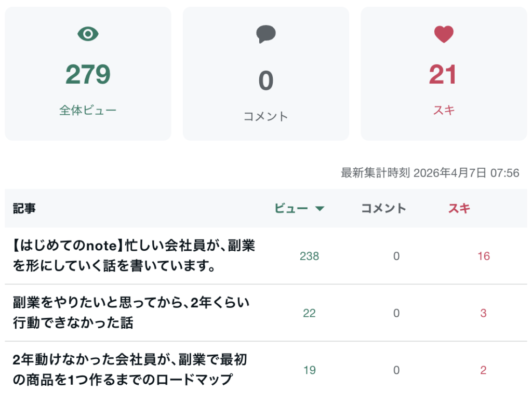The height and width of the screenshot is (405, 532).
Task: Sort the table by コメント column
Action: (383, 209)
